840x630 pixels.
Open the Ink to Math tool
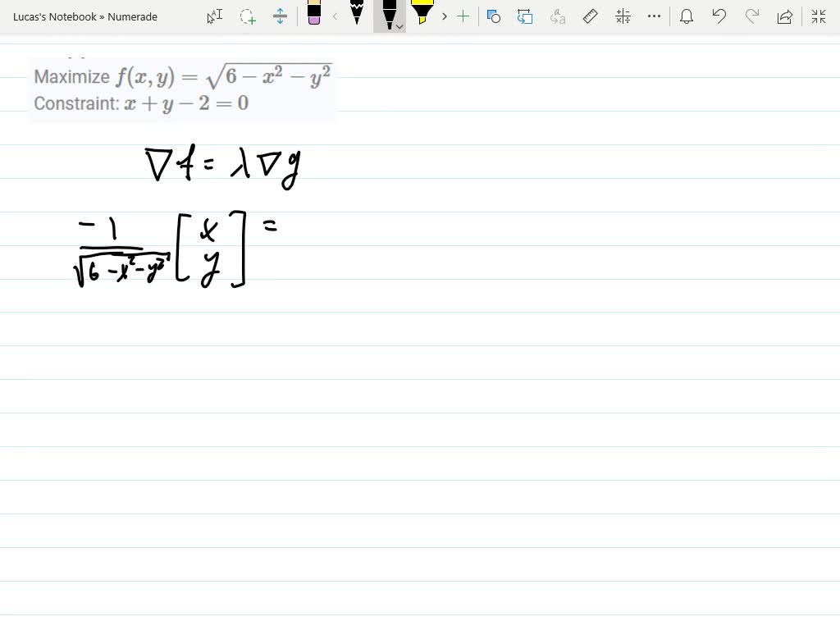(623, 16)
